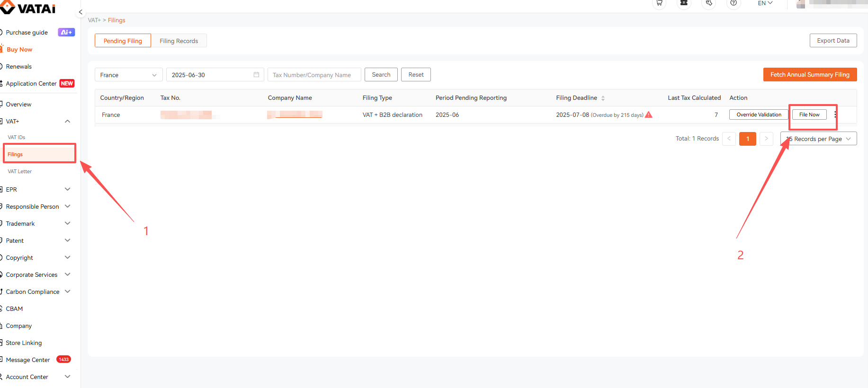Expand the Responsible Person section
868x388 pixels.
tap(67, 206)
